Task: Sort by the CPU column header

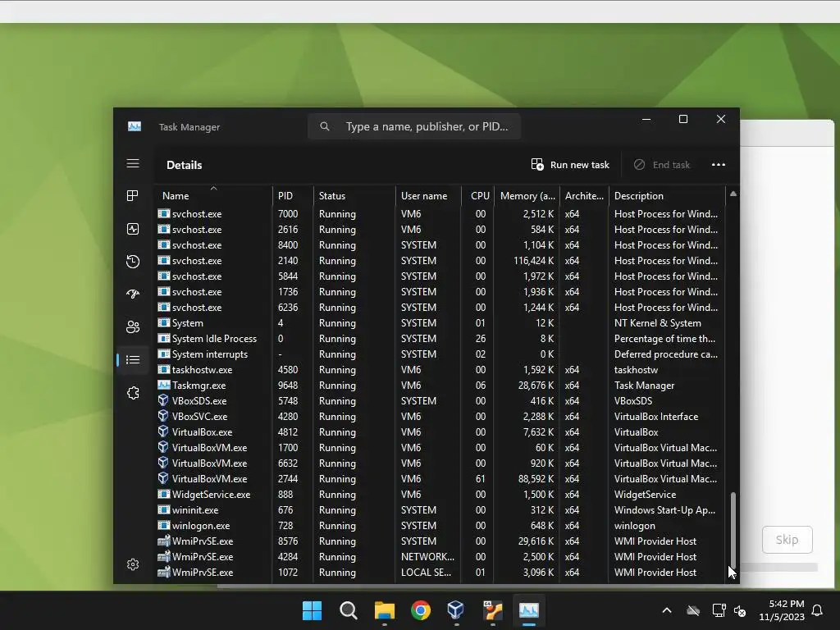Action: (478, 195)
